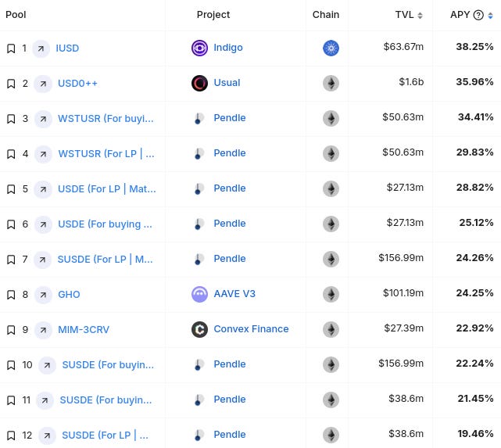
Task: Open the USD0++ pool link
Action: pyautogui.click(x=77, y=84)
